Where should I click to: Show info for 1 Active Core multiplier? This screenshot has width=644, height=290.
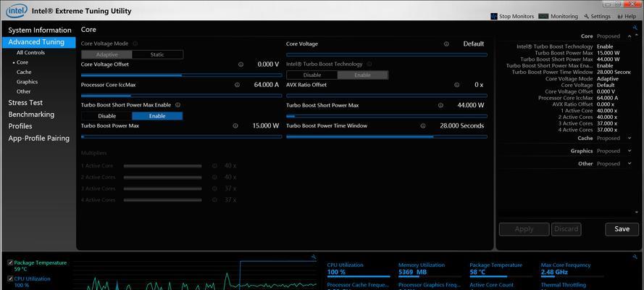coord(214,166)
